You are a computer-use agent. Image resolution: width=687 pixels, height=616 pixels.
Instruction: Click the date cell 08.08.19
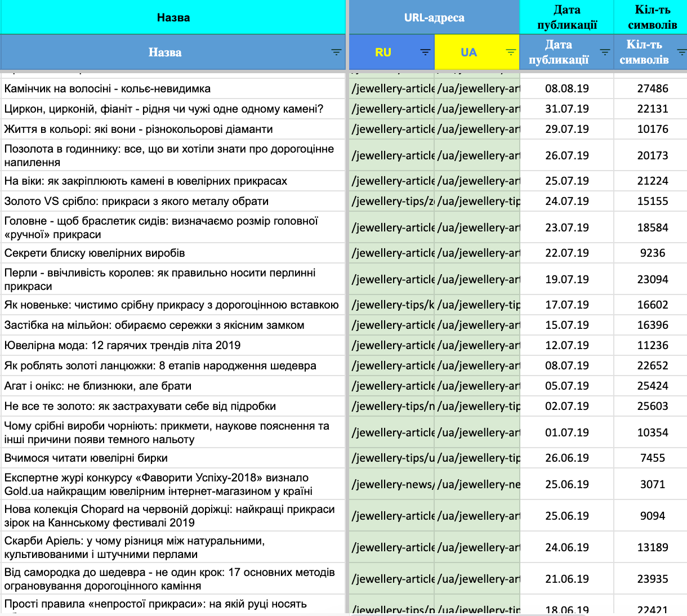[566, 88]
